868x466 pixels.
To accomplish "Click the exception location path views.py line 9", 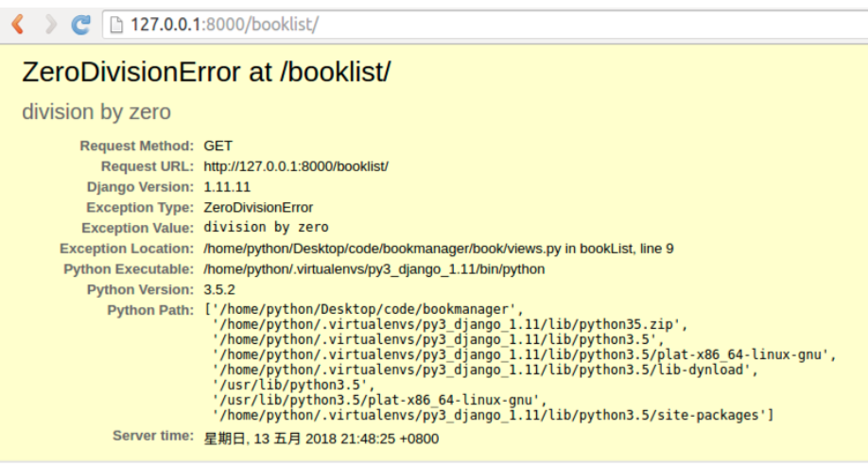I will (x=439, y=249).
